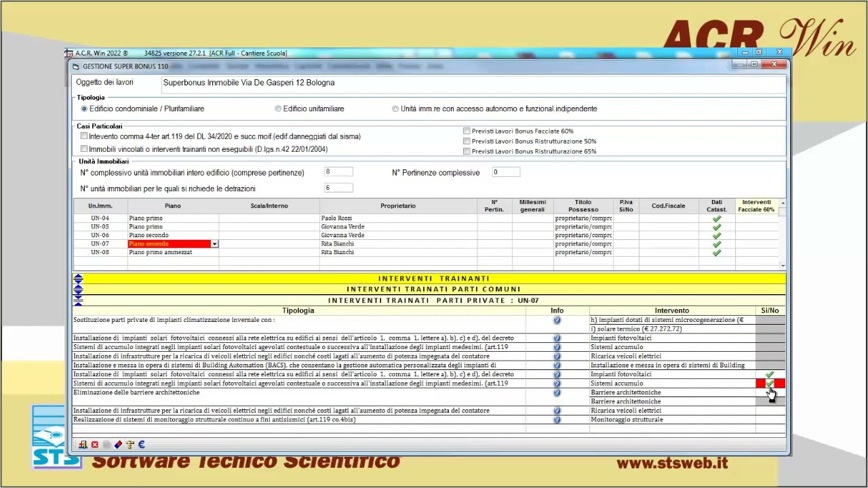Open info icon for Eliminazione barriere architettoniche row
Viewport: 868px width, 488px height.
pos(557,392)
